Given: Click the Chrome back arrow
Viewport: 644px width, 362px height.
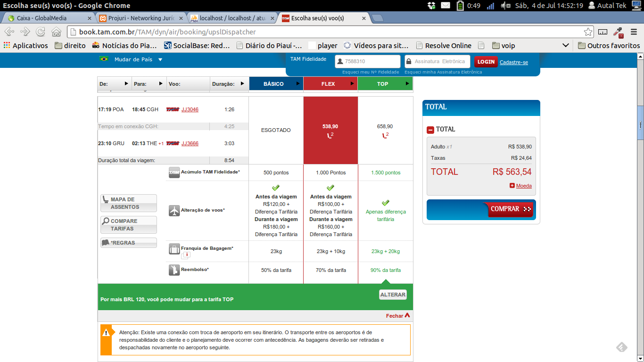Looking at the screenshot, I should [9, 32].
